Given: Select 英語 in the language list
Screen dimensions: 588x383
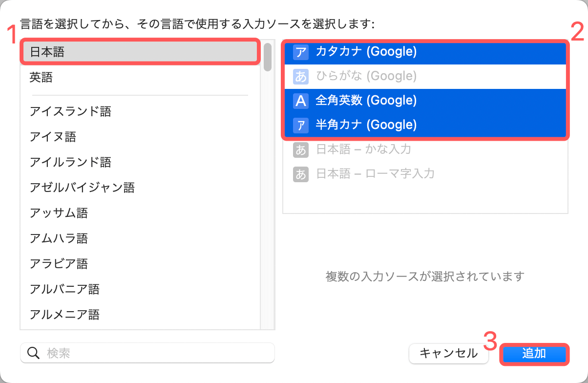Looking at the screenshot, I should 140,77.
